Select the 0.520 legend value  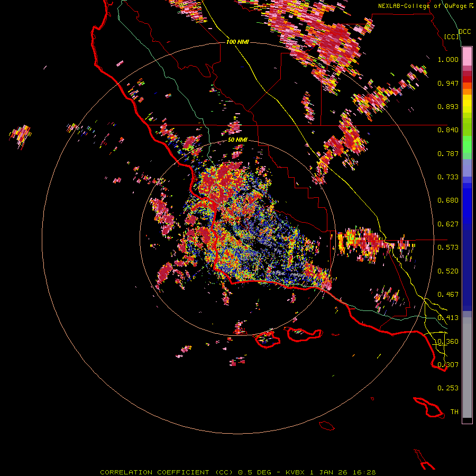tap(448, 271)
